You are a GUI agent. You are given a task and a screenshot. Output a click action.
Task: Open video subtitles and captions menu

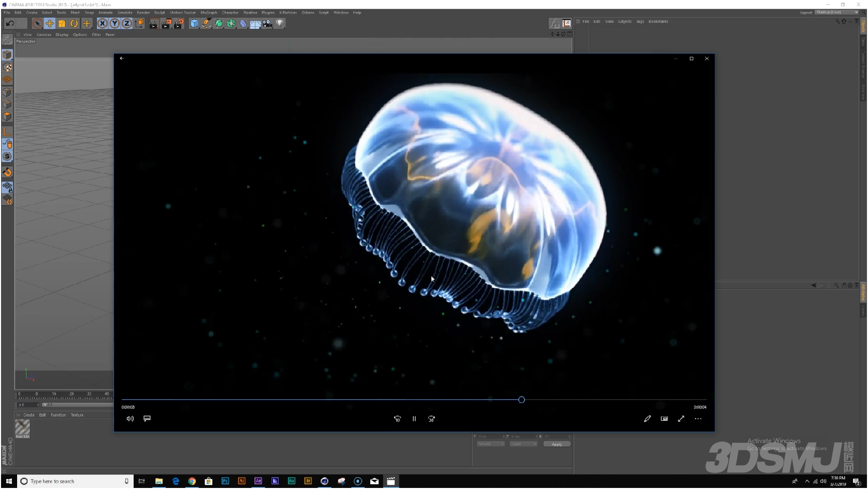[x=147, y=419]
